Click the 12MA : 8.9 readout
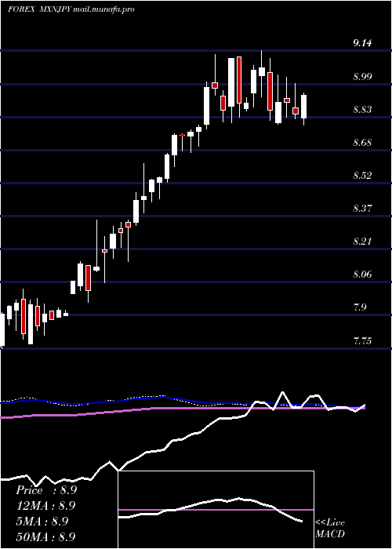The width and height of the screenshot is (392, 549). coord(45,506)
